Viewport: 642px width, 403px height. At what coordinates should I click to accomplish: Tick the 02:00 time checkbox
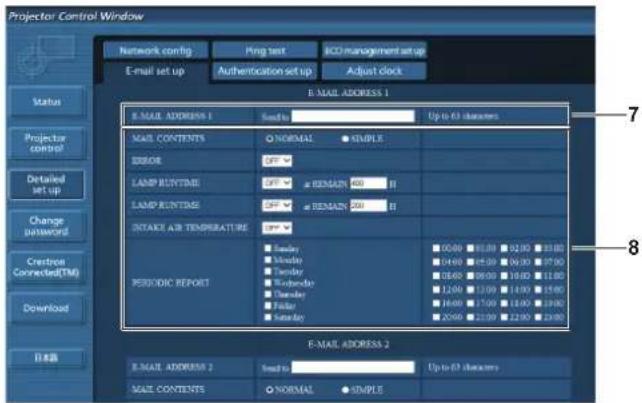pyautogui.click(x=504, y=248)
